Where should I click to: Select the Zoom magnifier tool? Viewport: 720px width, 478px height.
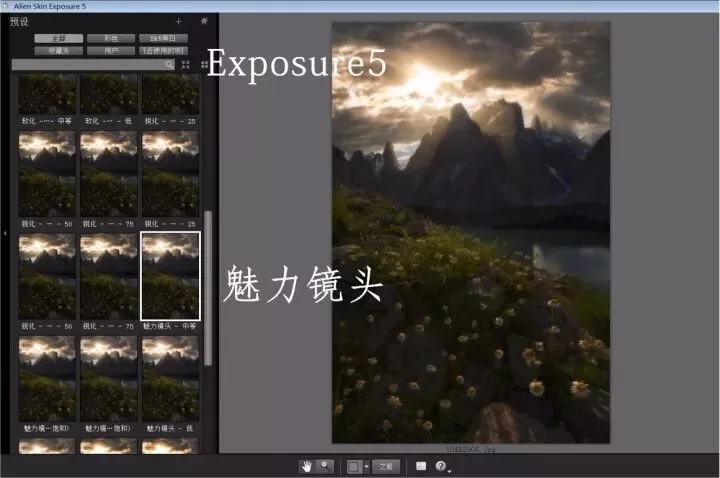click(325, 467)
